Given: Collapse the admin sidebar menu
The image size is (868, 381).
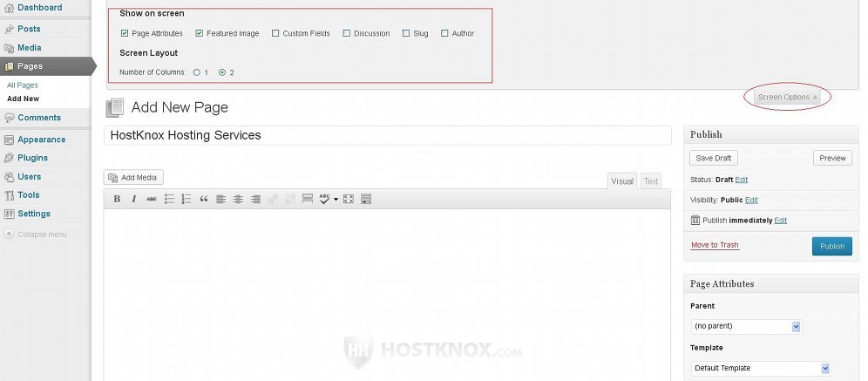Looking at the screenshot, I should click(x=36, y=235).
